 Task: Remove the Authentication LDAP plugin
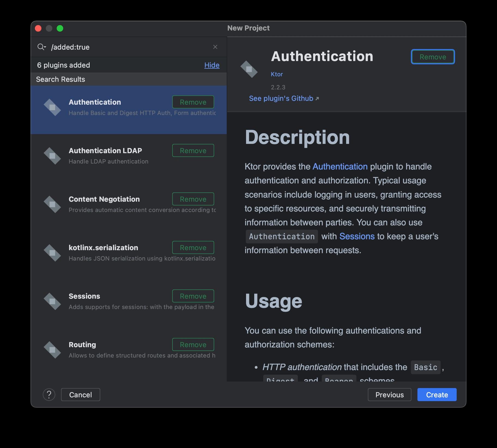(193, 151)
